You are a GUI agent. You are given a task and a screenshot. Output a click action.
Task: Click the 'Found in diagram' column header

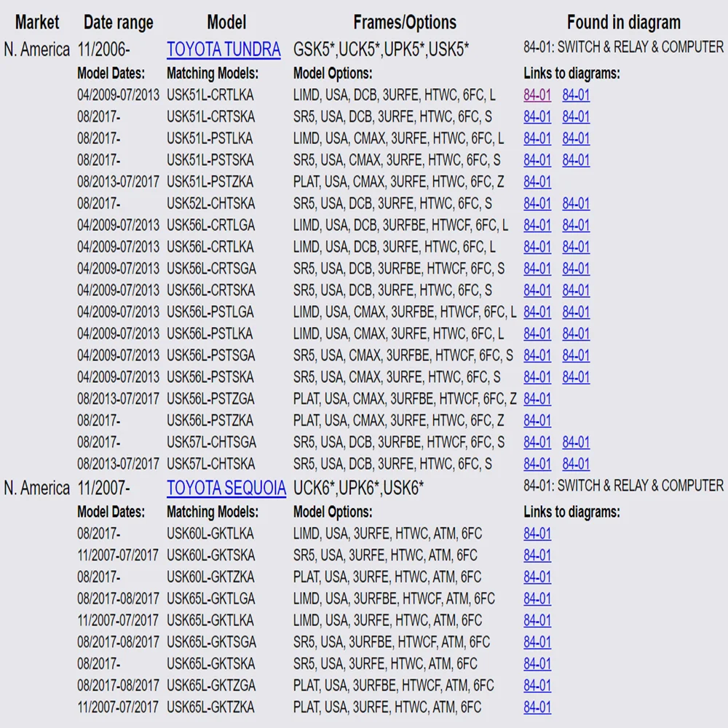coord(624,22)
